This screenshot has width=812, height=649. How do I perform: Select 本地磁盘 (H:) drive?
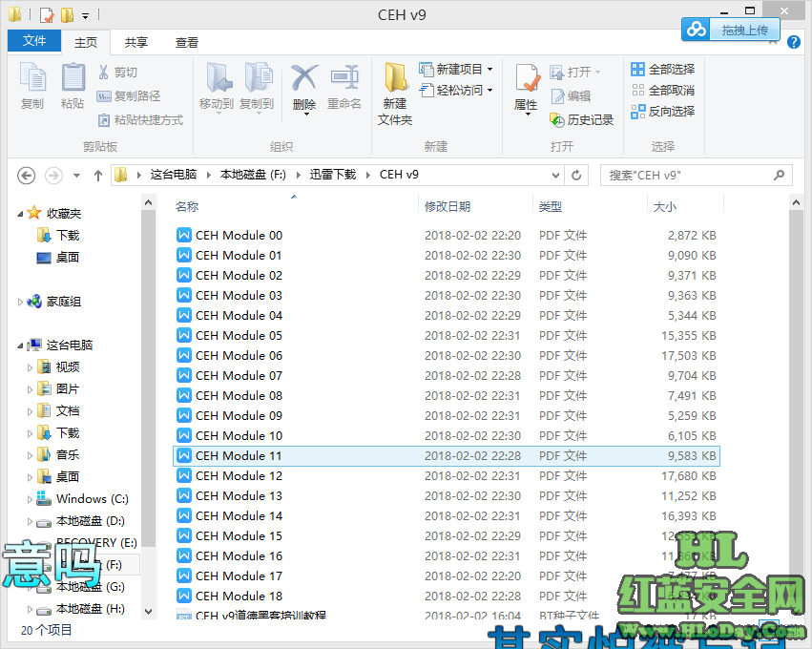(81, 609)
